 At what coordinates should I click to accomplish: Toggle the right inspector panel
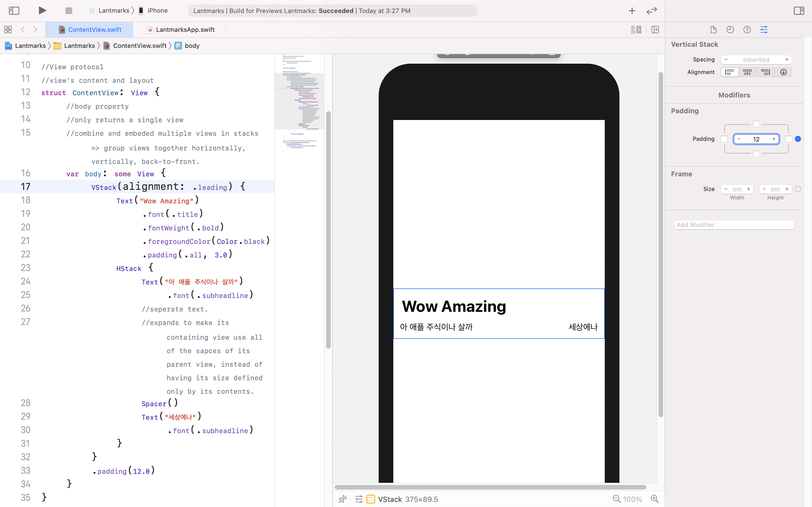(798, 11)
